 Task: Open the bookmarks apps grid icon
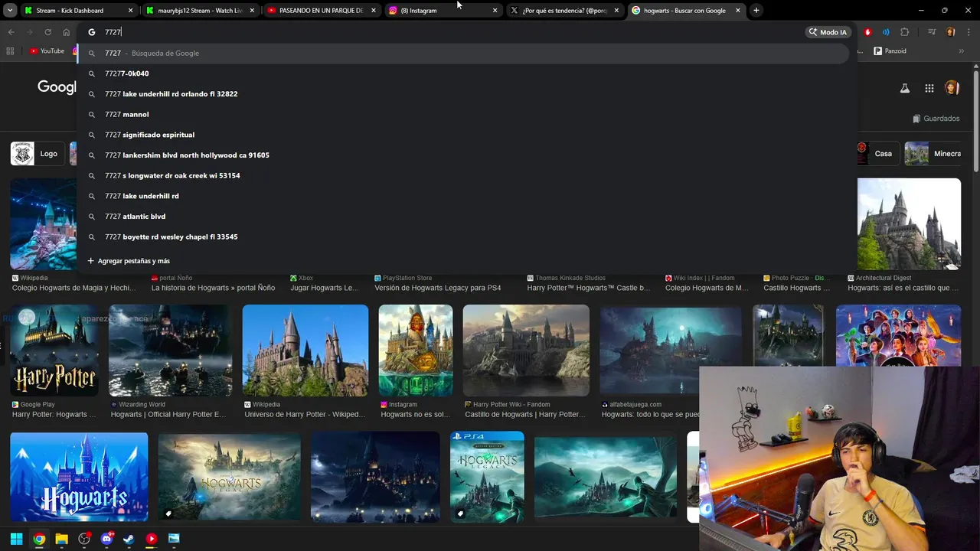pos(10,51)
